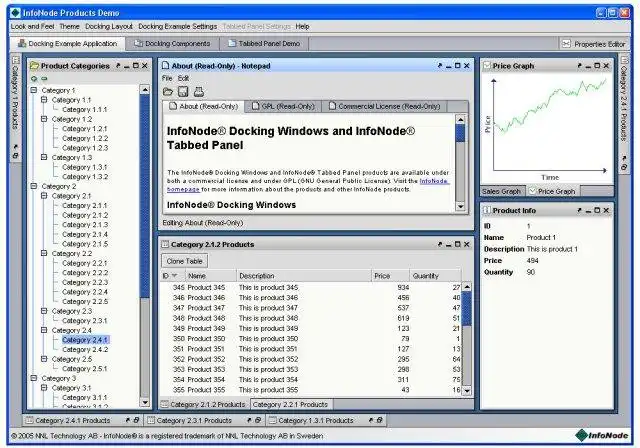Restore the minimized Category 1.3.1 Products tab
The height and width of the screenshot is (448, 640).
(x=379, y=419)
